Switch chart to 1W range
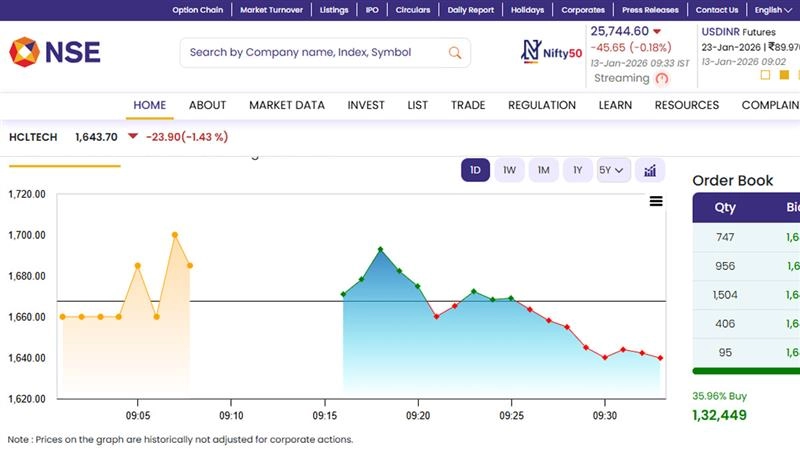Image resolution: width=800 pixels, height=450 pixels. 509,170
